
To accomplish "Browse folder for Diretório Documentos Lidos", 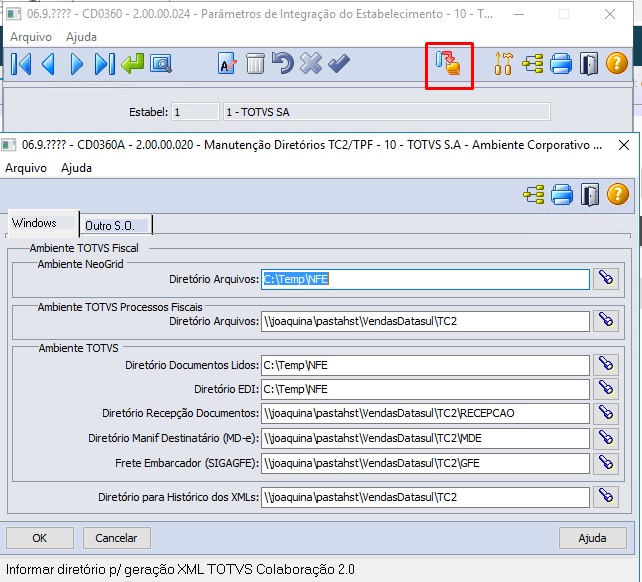I will [x=606, y=364].
